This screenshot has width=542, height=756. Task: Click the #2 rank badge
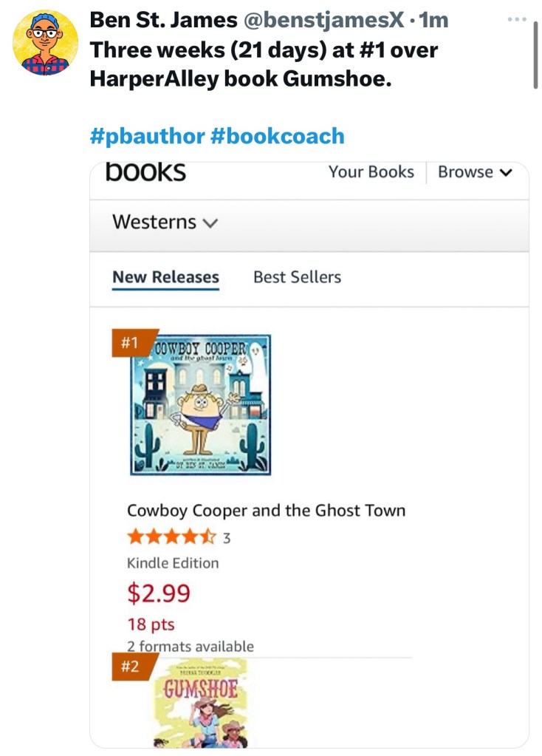(131, 666)
